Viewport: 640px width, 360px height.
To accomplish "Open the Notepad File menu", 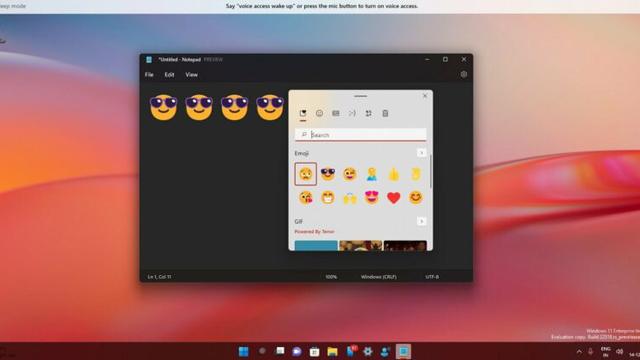I will pos(149,75).
